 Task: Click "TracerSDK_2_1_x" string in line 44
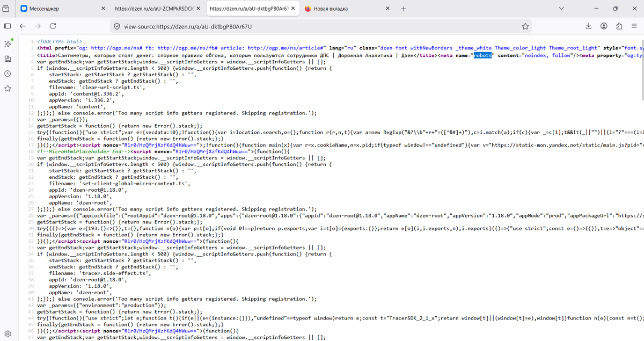point(411,318)
